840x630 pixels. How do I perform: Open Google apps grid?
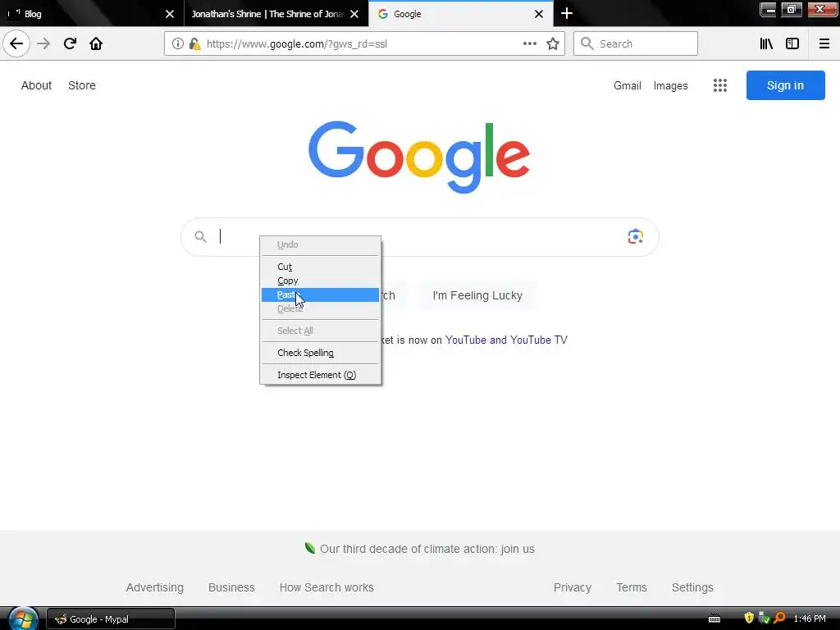720,85
